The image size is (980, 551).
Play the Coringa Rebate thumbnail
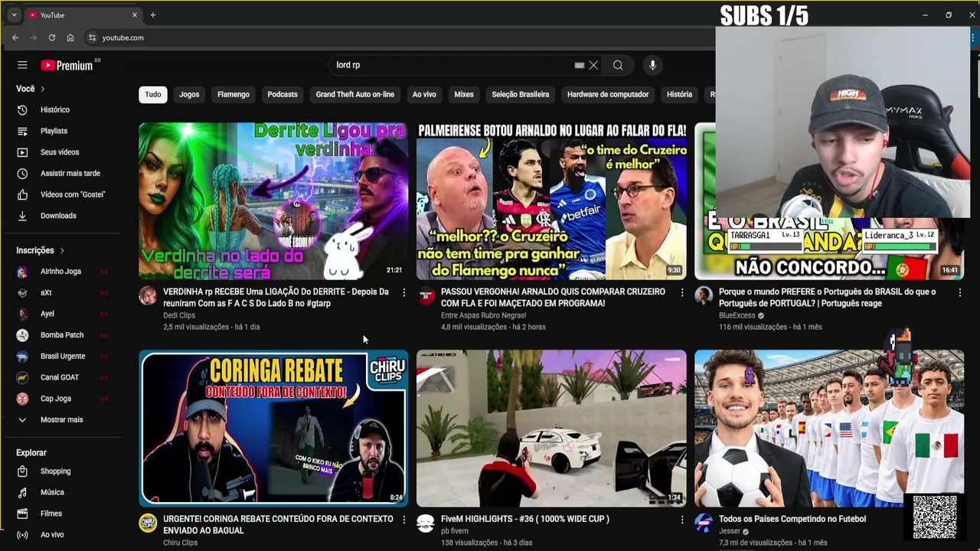coord(273,429)
